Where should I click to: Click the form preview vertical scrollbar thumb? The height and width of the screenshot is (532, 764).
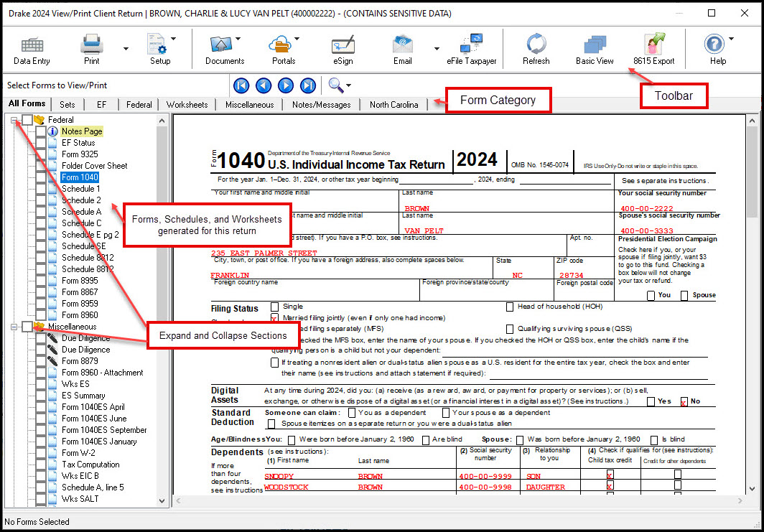752,172
